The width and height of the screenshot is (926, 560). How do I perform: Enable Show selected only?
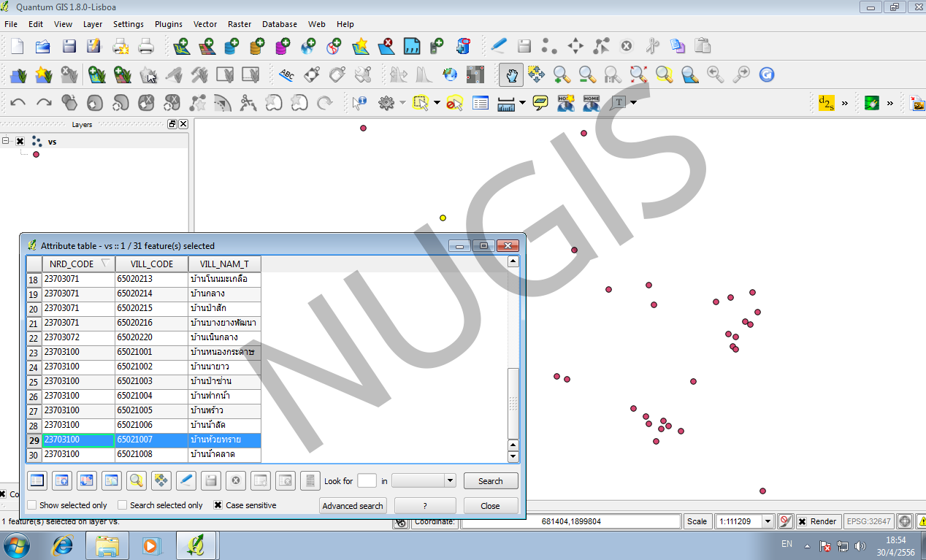31,505
